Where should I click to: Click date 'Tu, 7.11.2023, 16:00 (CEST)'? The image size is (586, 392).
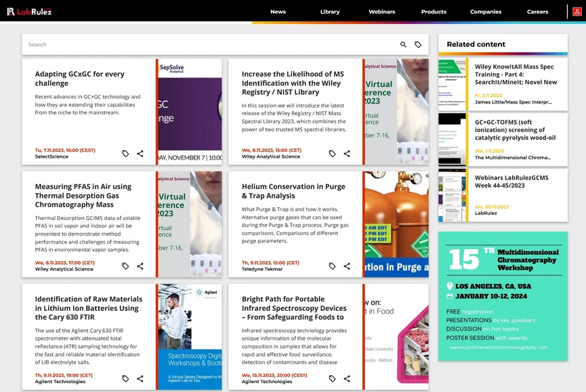(x=65, y=150)
